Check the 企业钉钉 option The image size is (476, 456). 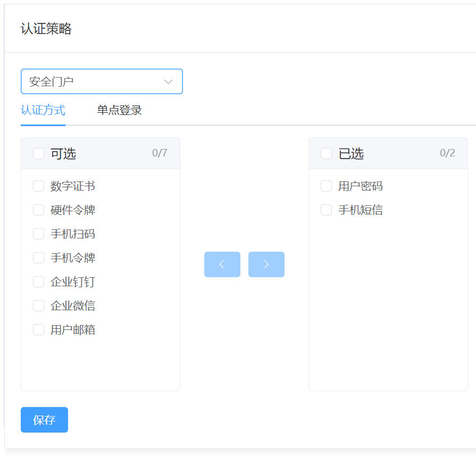click(38, 281)
